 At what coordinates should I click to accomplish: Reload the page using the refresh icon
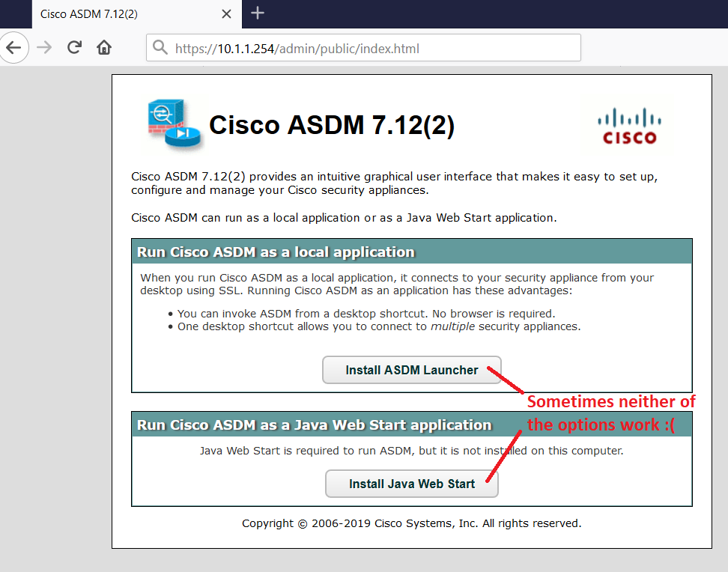74,47
